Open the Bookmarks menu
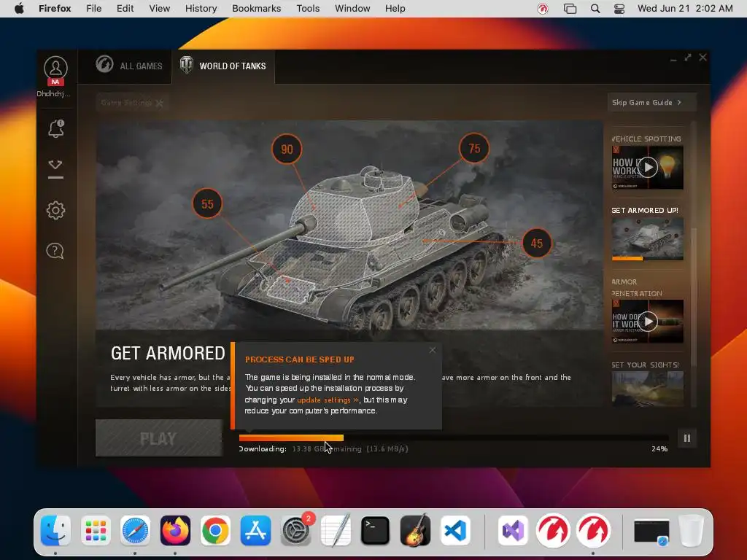747x560 pixels. [256, 9]
